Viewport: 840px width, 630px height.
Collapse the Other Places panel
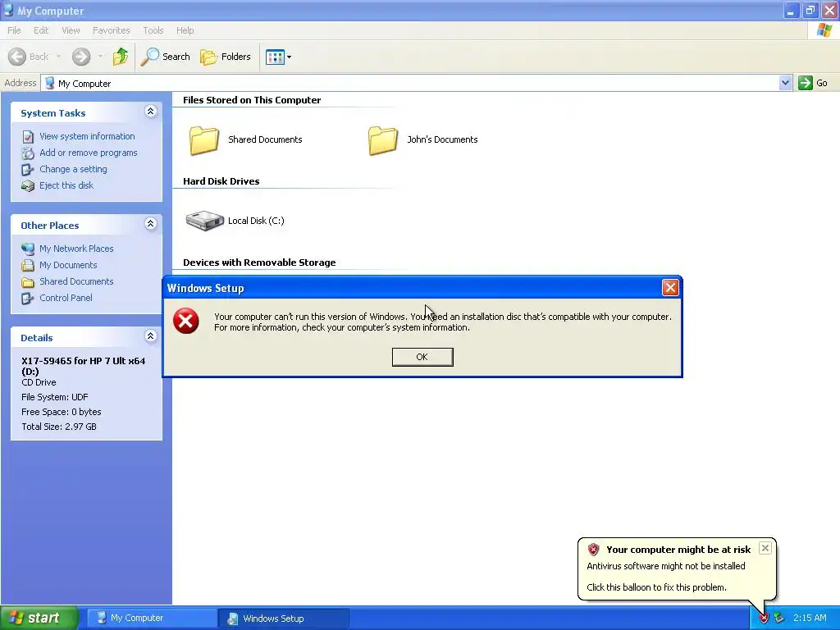151,224
